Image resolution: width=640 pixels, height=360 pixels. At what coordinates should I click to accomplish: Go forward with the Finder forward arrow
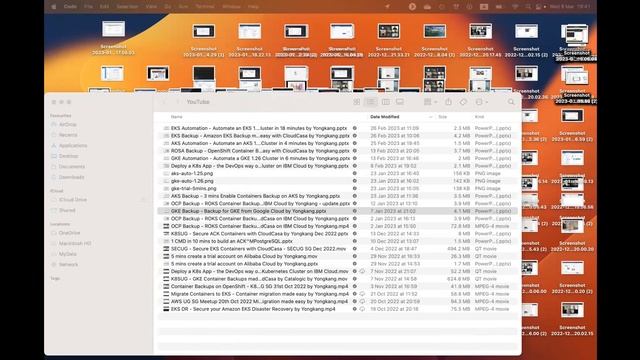(x=178, y=102)
